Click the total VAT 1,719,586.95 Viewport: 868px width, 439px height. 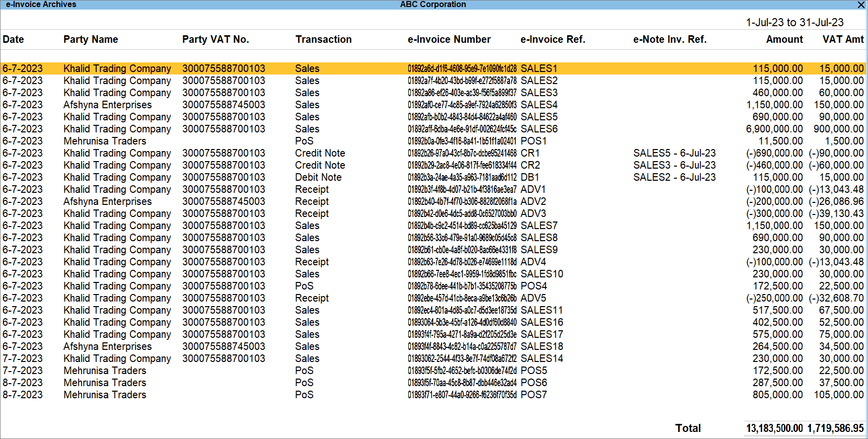tap(836, 428)
